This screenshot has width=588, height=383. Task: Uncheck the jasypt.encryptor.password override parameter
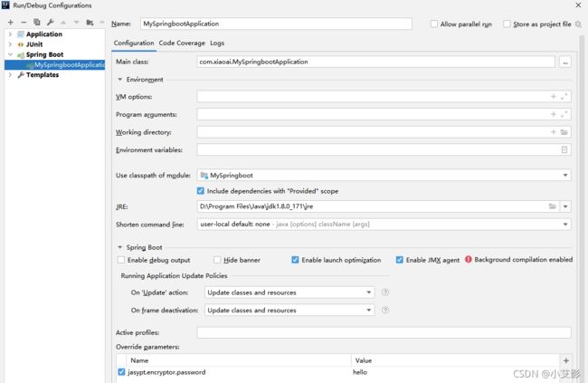(x=121, y=372)
